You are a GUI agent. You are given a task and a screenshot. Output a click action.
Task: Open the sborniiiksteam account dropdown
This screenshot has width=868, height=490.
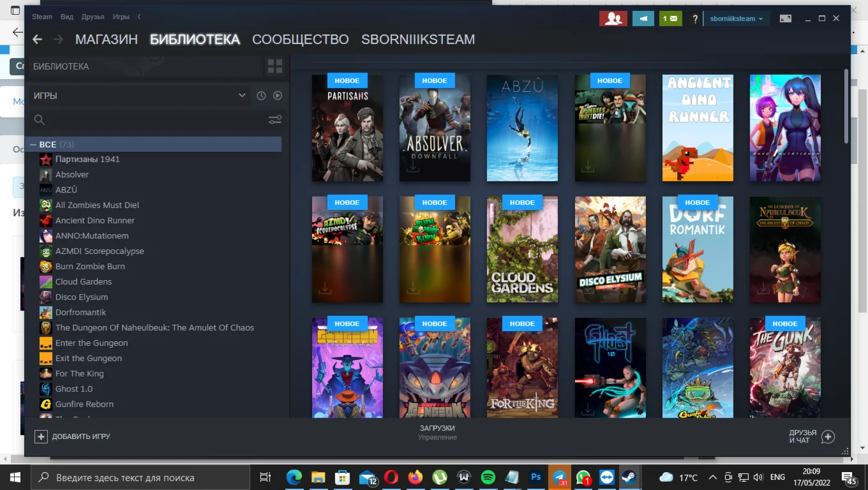736,19
